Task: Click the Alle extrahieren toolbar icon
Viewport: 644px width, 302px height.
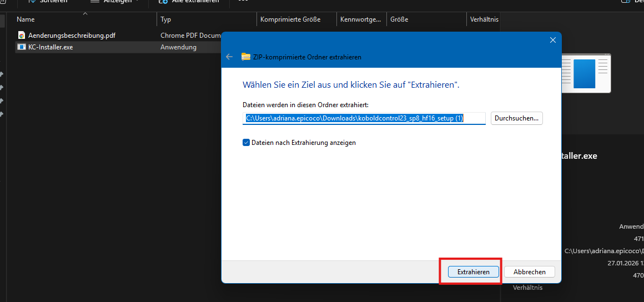Action: [163, 2]
